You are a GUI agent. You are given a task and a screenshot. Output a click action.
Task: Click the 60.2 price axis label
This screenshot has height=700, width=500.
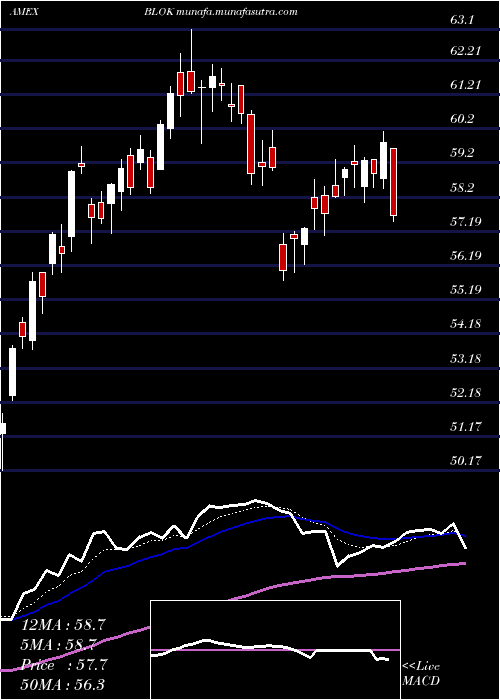pos(463,118)
